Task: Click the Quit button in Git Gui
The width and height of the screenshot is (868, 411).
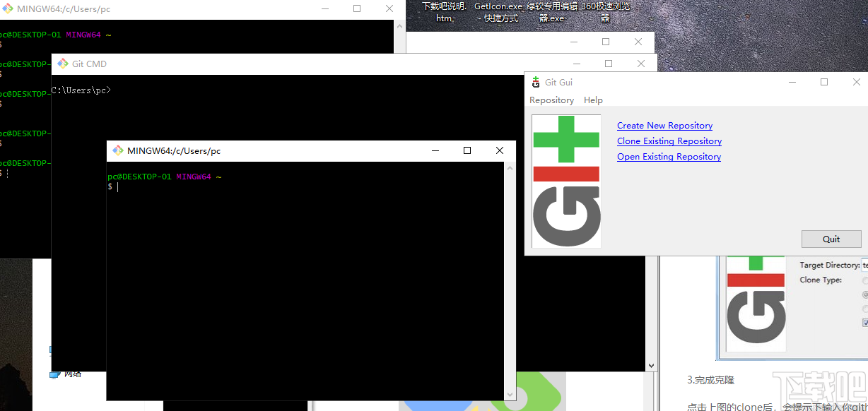Action: 831,239
